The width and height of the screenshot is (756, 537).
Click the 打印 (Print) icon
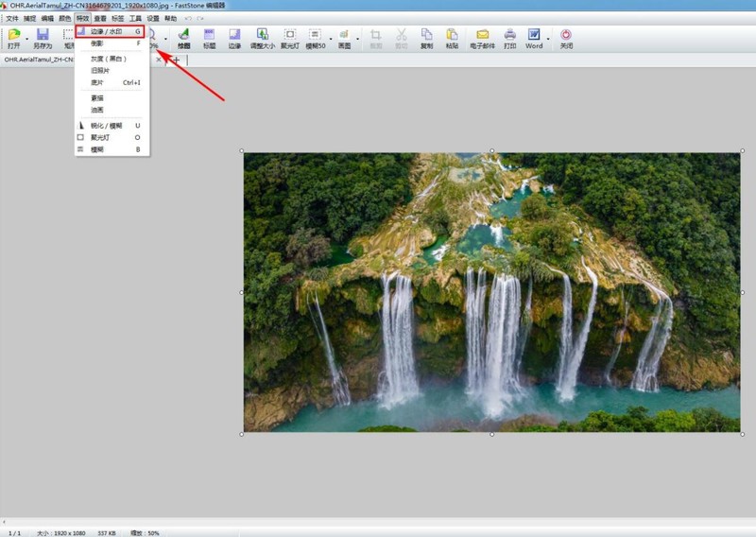510,37
